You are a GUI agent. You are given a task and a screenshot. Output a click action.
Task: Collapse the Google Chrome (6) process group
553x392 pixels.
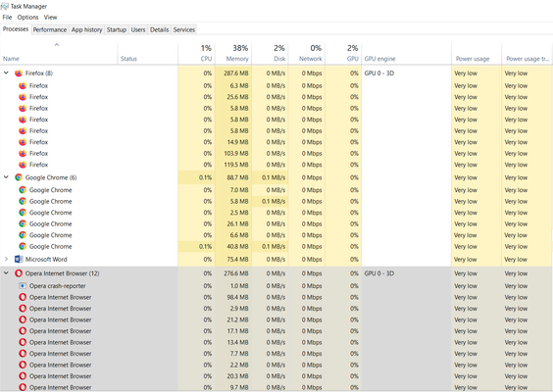[6, 177]
